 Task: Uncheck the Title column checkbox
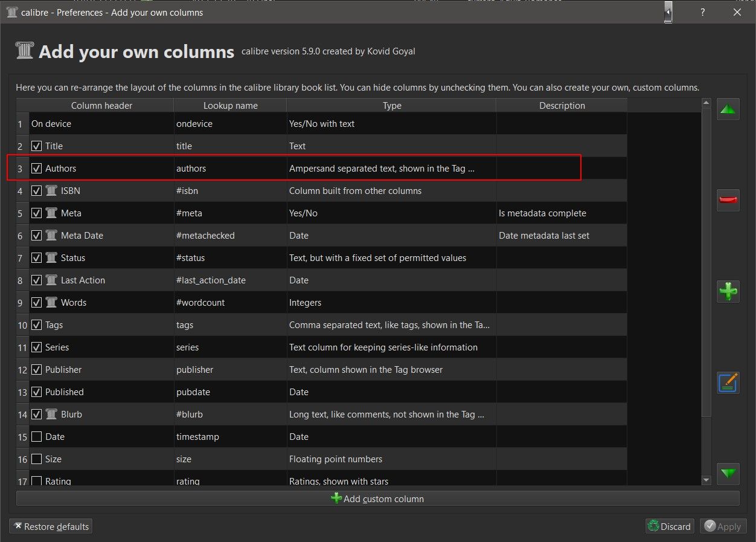[x=37, y=146]
